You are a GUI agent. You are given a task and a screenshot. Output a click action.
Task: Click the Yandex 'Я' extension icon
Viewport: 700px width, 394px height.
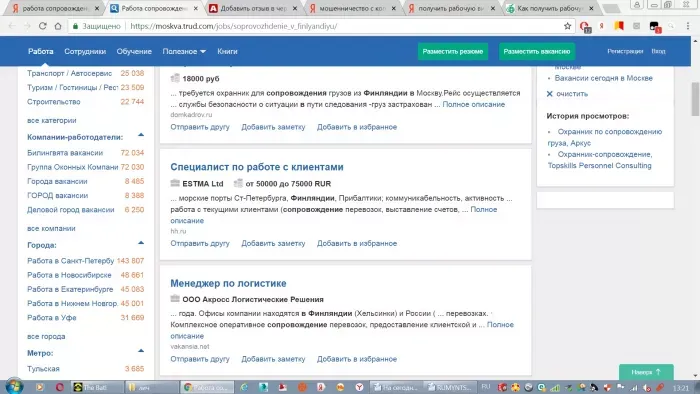(602, 26)
